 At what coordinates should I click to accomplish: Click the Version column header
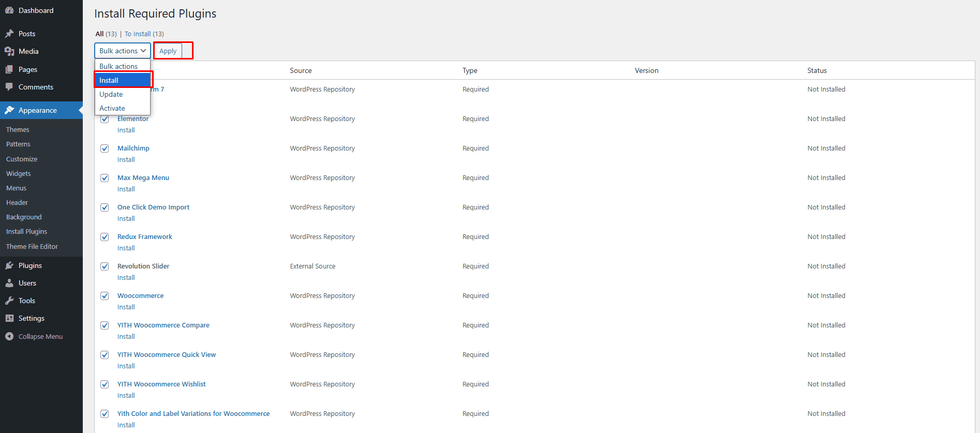tap(647, 70)
